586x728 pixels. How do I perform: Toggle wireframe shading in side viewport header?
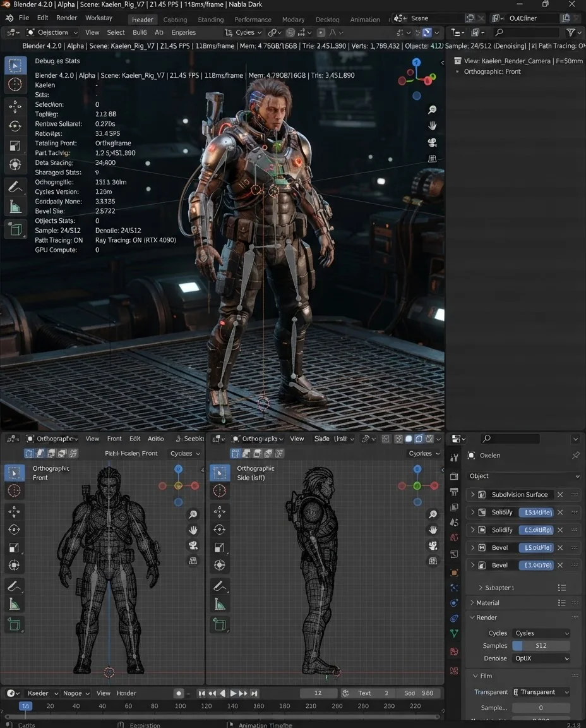pos(398,439)
